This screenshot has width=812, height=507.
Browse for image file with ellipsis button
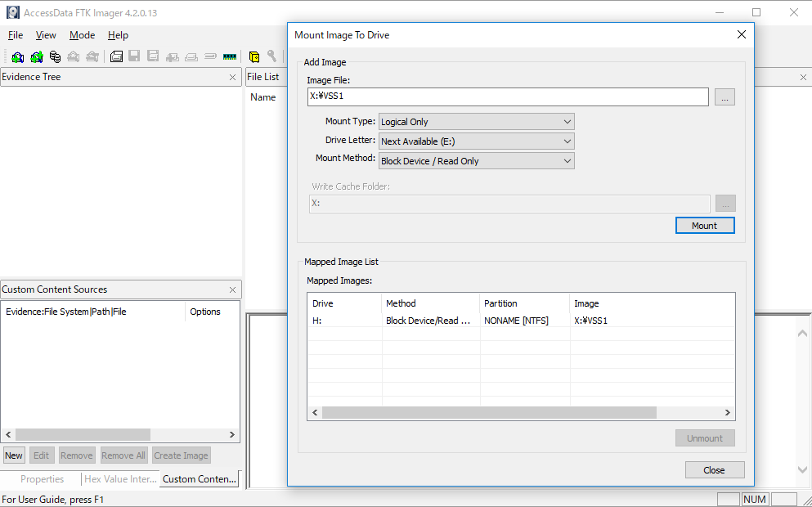(725, 96)
